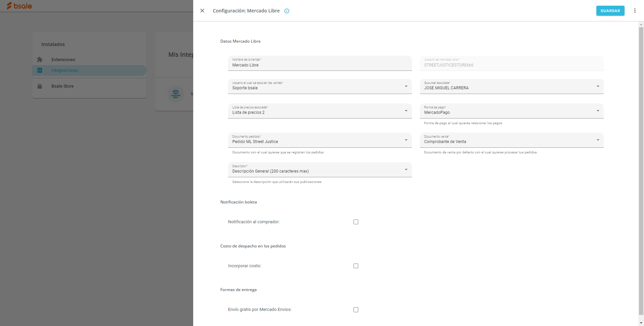Open the Forma de pago dropdown
Screen dimensions: 644x326
512,111
